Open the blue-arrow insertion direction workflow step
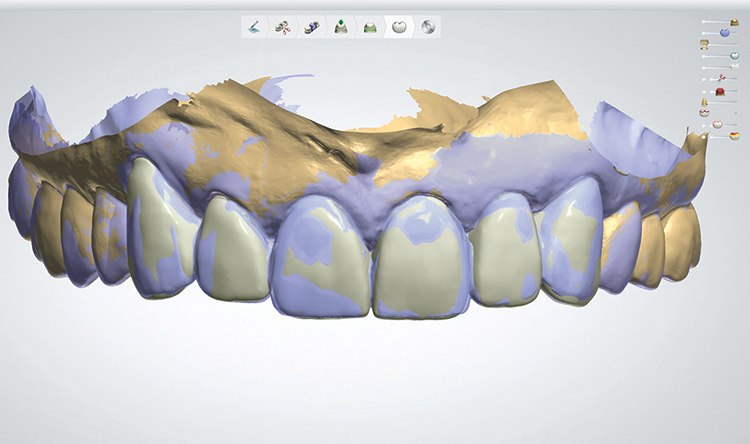The image size is (750, 444). [x=312, y=27]
